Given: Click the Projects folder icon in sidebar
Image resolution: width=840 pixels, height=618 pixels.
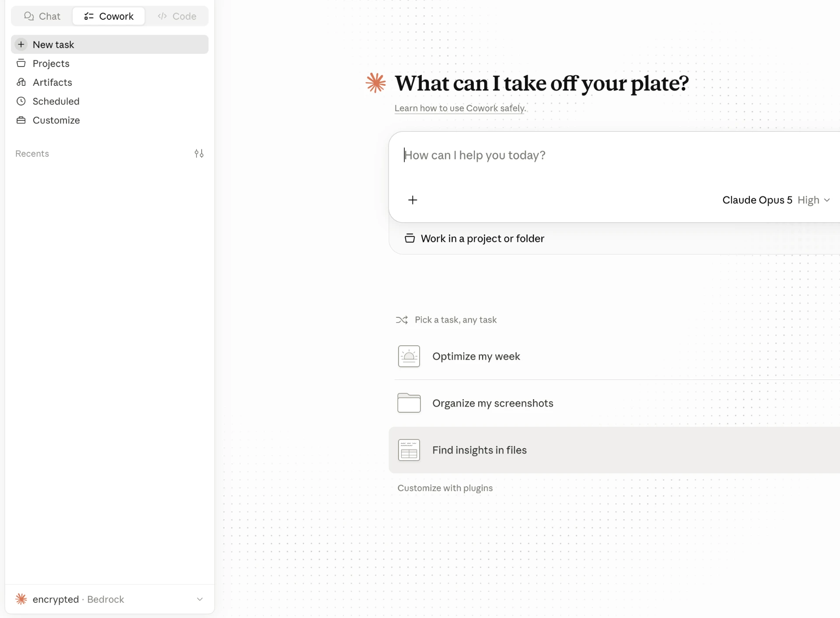Looking at the screenshot, I should coord(21,63).
